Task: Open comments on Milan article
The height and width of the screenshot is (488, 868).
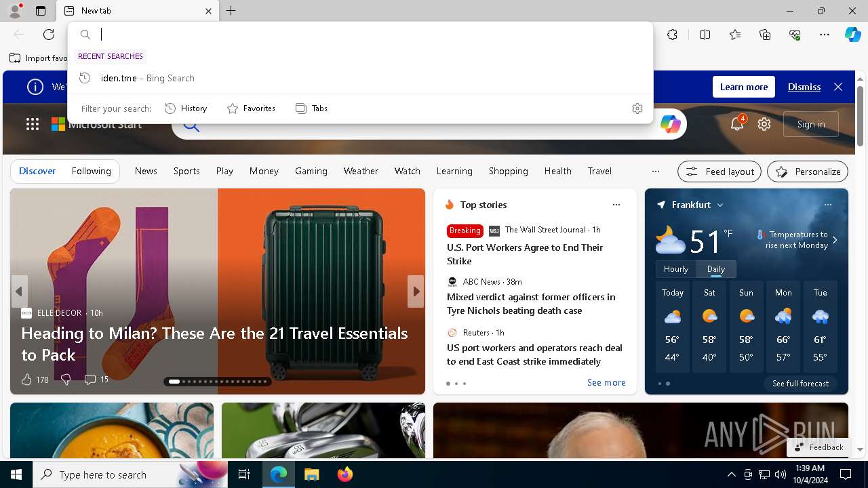Action: pyautogui.click(x=96, y=380)
